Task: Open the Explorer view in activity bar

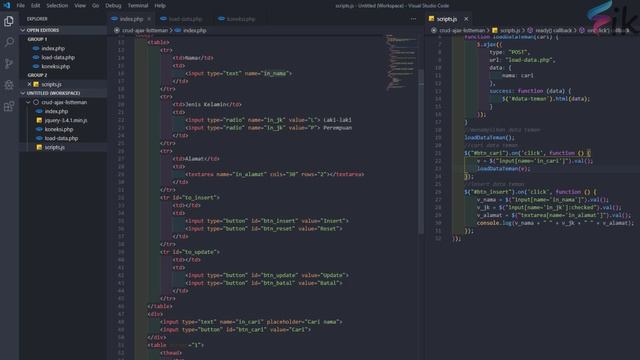Action: pyautogui.click(x=9, y=21)
